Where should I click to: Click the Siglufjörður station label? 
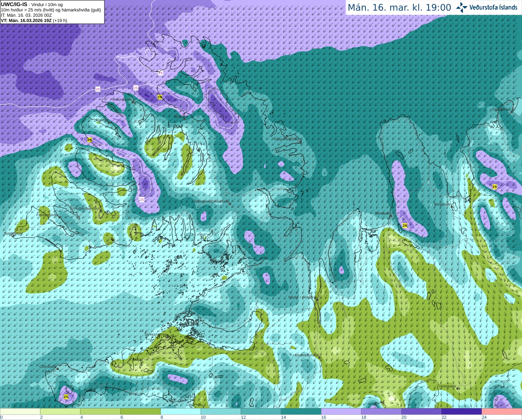(502, 109)
